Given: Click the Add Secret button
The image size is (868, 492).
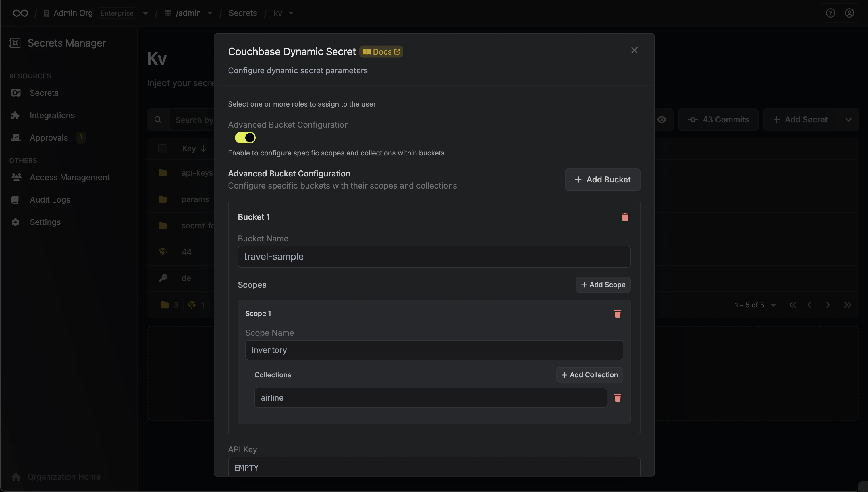Looking at the screenshot, I should [x=801, y=120].
